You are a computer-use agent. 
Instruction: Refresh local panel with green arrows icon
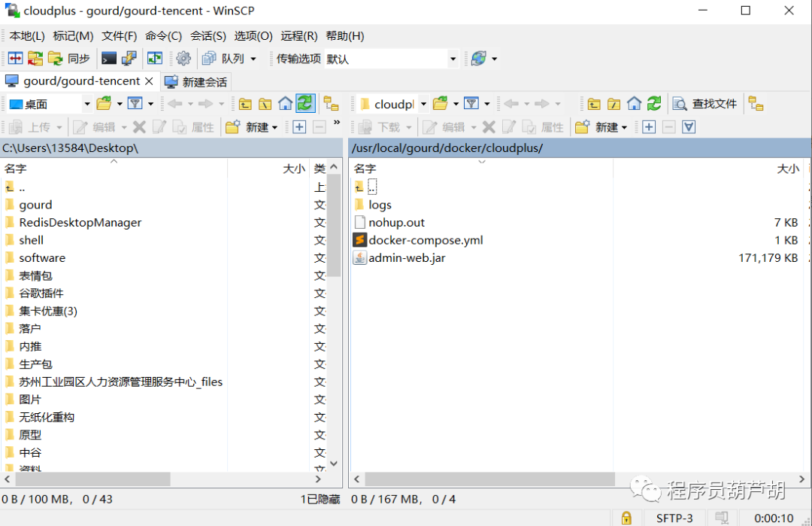click(305, 103)
